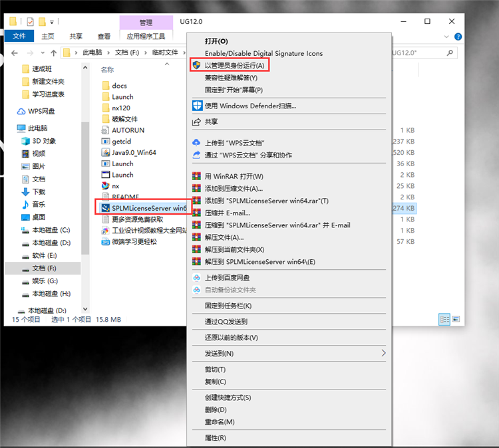The height and width of the screenshot is (448, 499).
Task: Select 娱乐 (G:) drive
Action: coord(39,280)
